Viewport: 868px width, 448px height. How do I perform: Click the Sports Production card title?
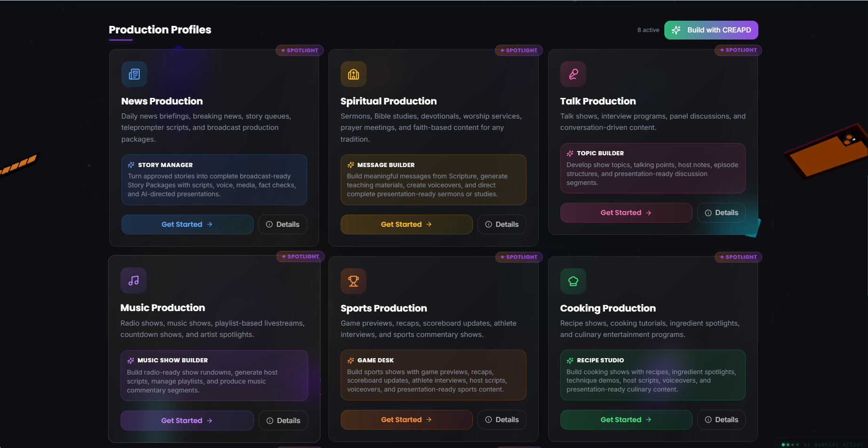[384, 308]
